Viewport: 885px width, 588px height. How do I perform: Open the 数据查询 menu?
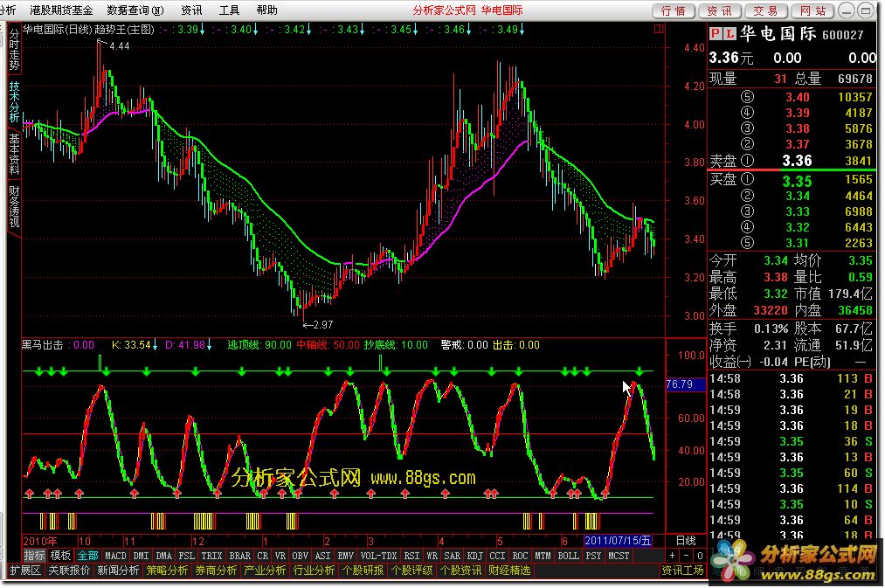click(135, 10)
